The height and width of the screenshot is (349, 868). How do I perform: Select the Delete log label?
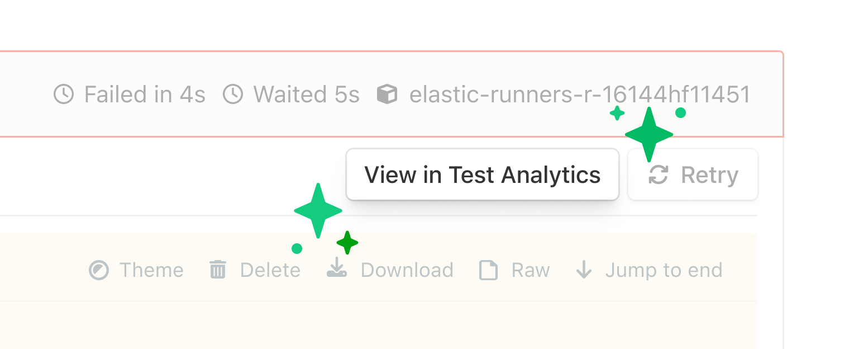coord(270,270)
